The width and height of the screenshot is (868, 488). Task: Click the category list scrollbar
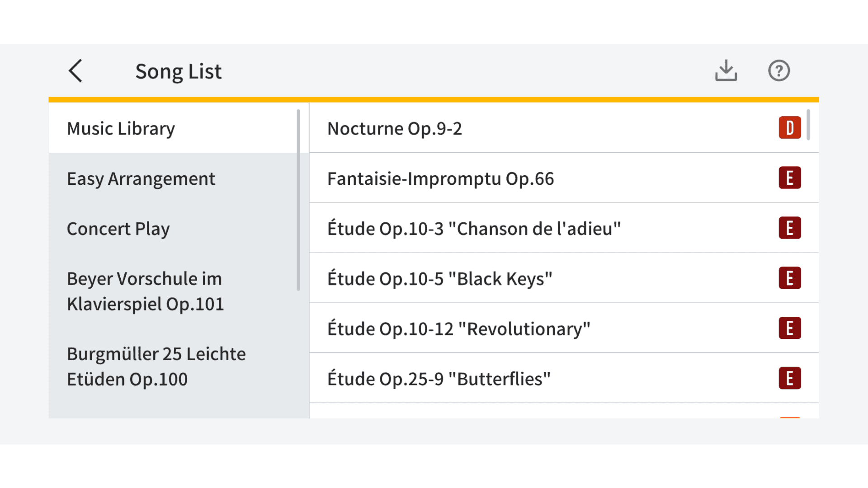click(298, 200)
